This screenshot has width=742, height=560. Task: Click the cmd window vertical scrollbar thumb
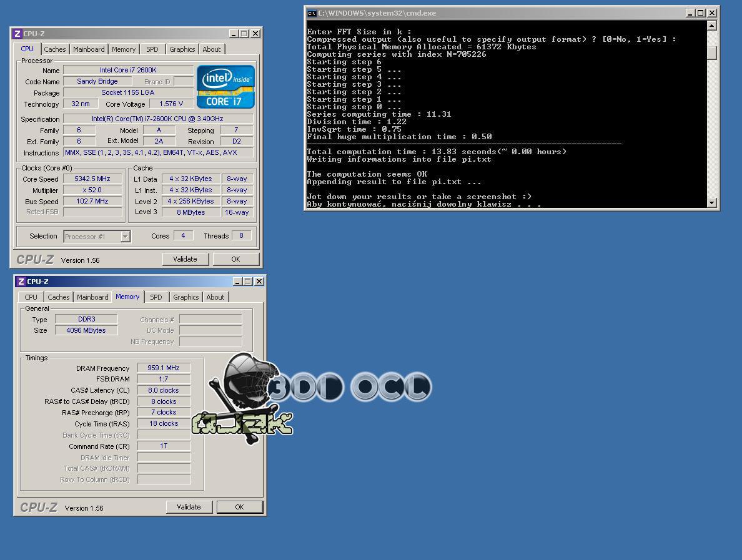[712, 52]
